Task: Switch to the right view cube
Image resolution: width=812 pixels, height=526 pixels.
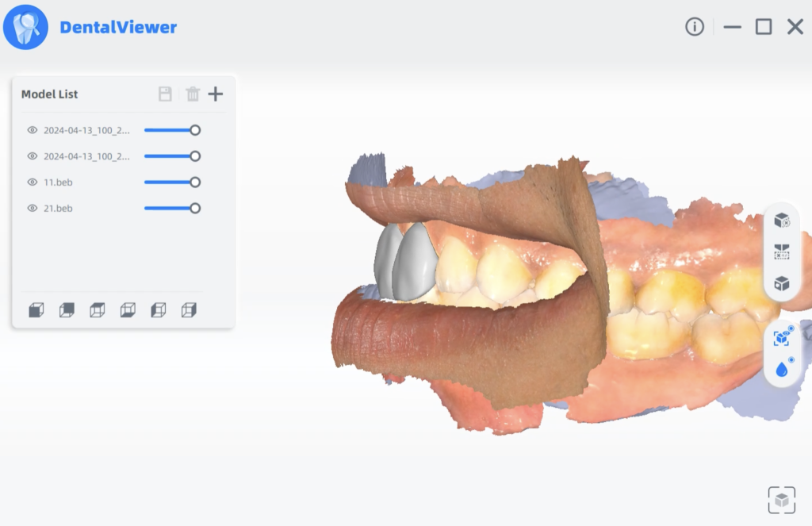Action: 189,310
